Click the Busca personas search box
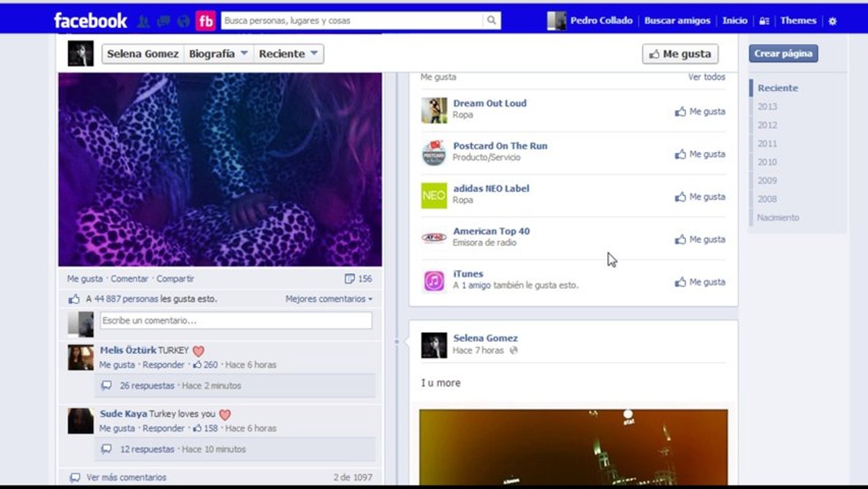The height and width of the screenshot is (489, 868). [x=353, y=20]
